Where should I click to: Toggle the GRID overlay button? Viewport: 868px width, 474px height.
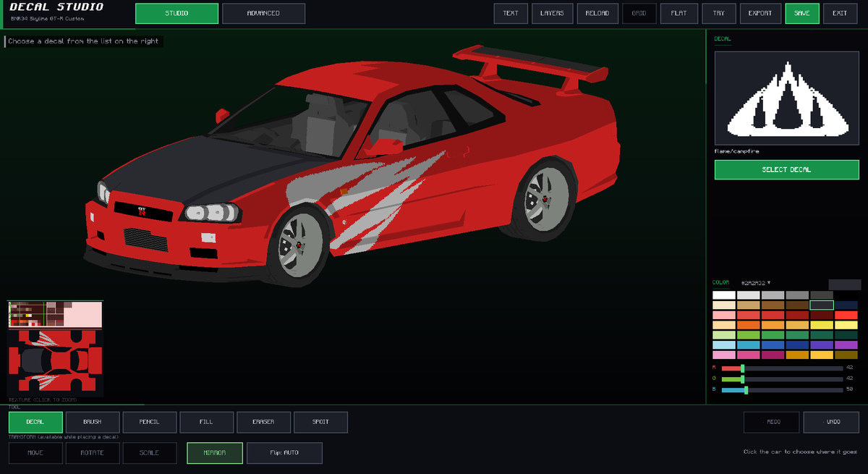(639, 13)
